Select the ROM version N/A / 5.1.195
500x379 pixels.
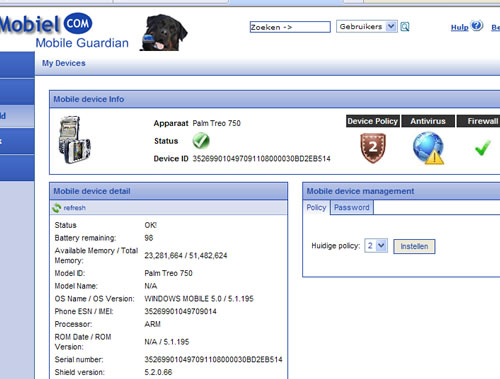pyautogui.click(x=167, y=342)
